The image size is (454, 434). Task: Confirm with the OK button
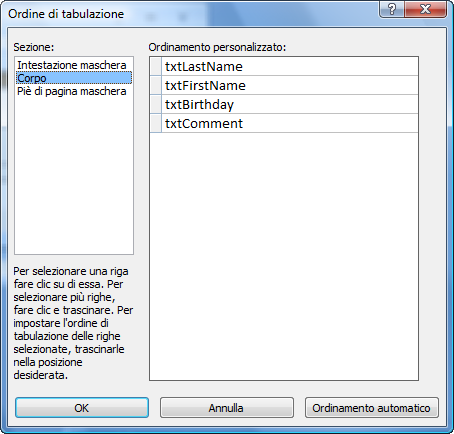coord(82,408)
